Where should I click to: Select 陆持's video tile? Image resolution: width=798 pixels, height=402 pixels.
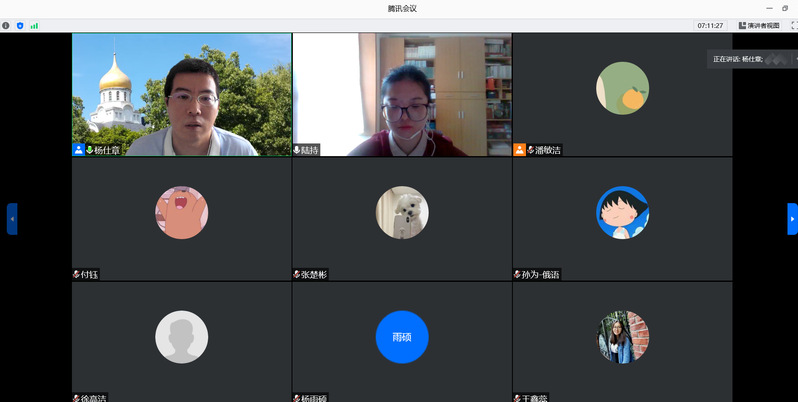point(401,94)
